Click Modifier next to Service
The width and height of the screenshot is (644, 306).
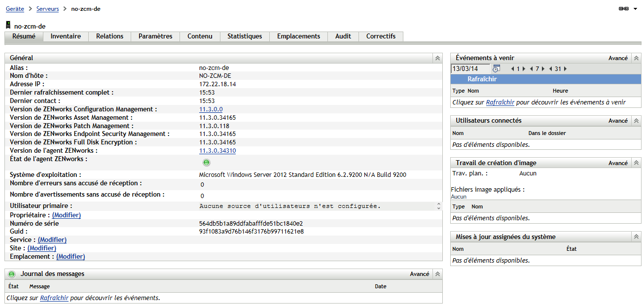(52, 240)
